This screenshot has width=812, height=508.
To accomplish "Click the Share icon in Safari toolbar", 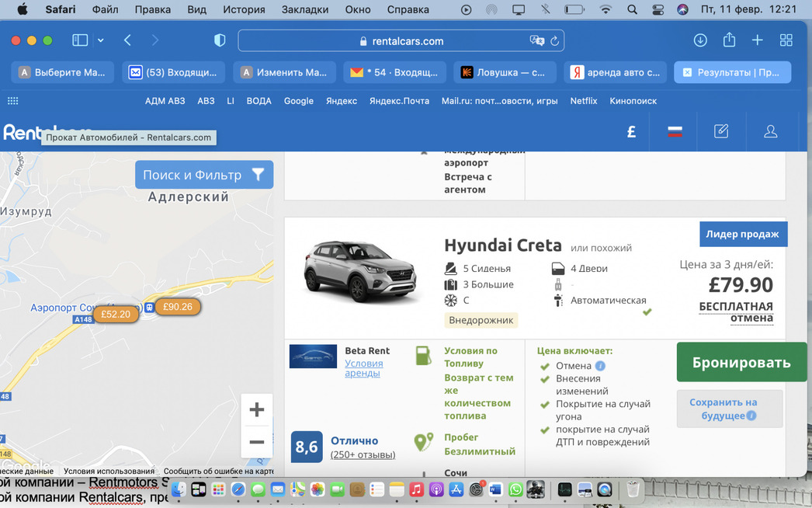I will pyautogui.click(x=729, y=40).
